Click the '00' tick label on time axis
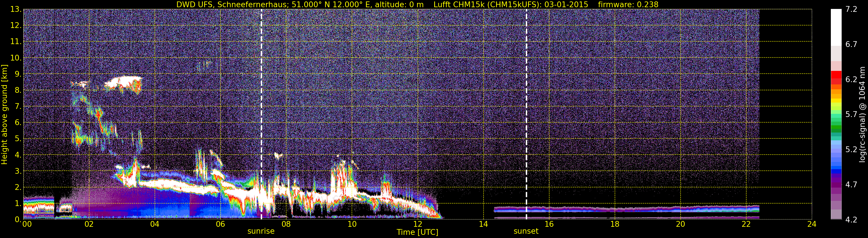The image size is (868, 238). coord(27,224)
